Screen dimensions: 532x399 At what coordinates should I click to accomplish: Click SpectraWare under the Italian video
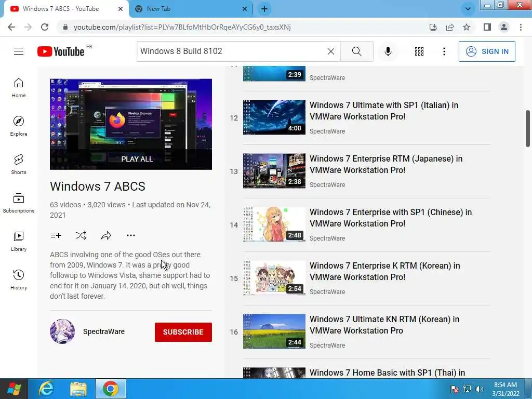coord(327,131)
